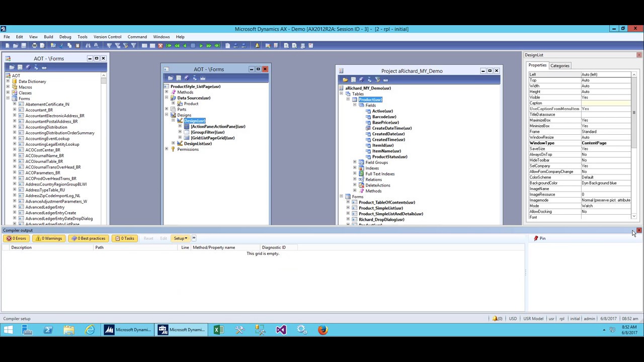Click the Cut scissors toolbar icon

pos(61,45)
